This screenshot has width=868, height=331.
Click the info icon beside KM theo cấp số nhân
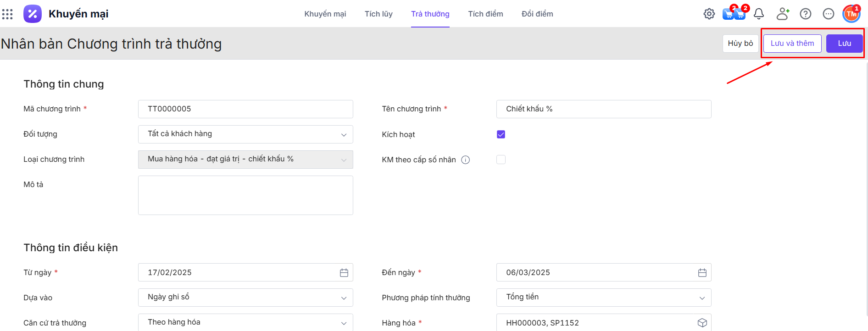465,160
